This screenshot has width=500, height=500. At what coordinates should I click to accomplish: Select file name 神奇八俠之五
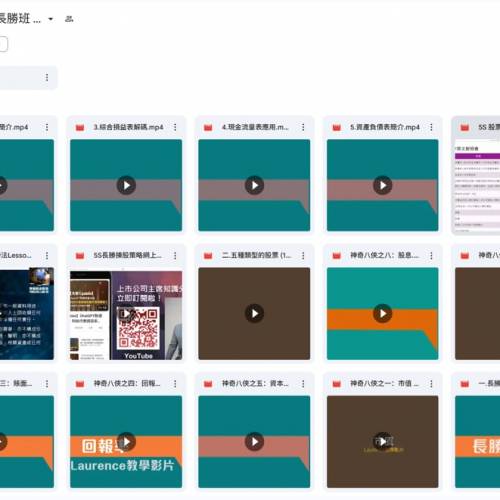coord(255,384)
